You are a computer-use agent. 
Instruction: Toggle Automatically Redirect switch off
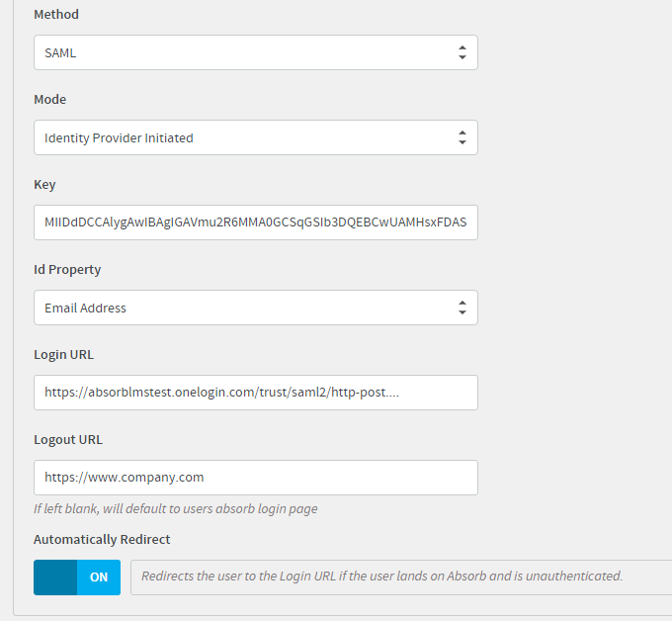[x=77, y=577]
